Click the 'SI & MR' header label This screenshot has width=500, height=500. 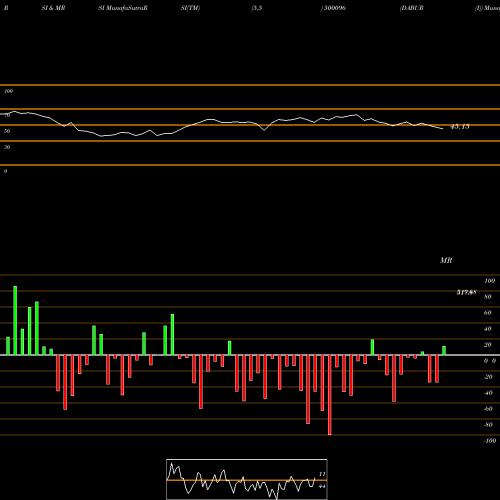[53, 8]
